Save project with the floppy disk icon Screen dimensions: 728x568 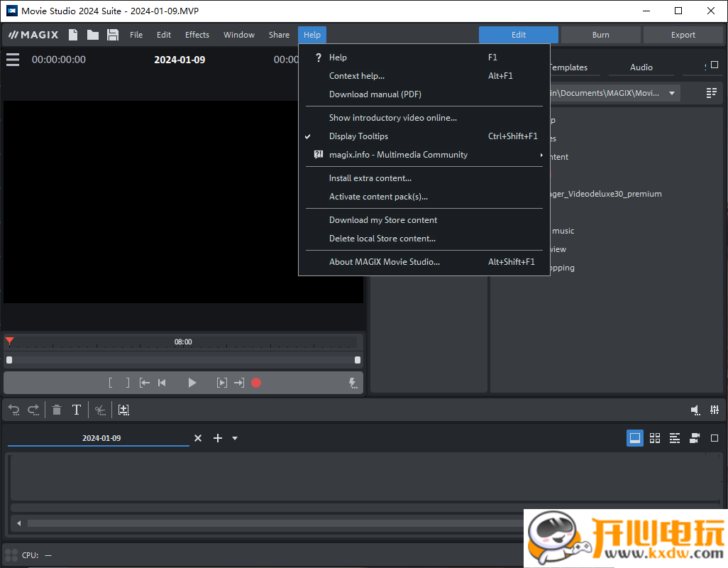(113, 35)
